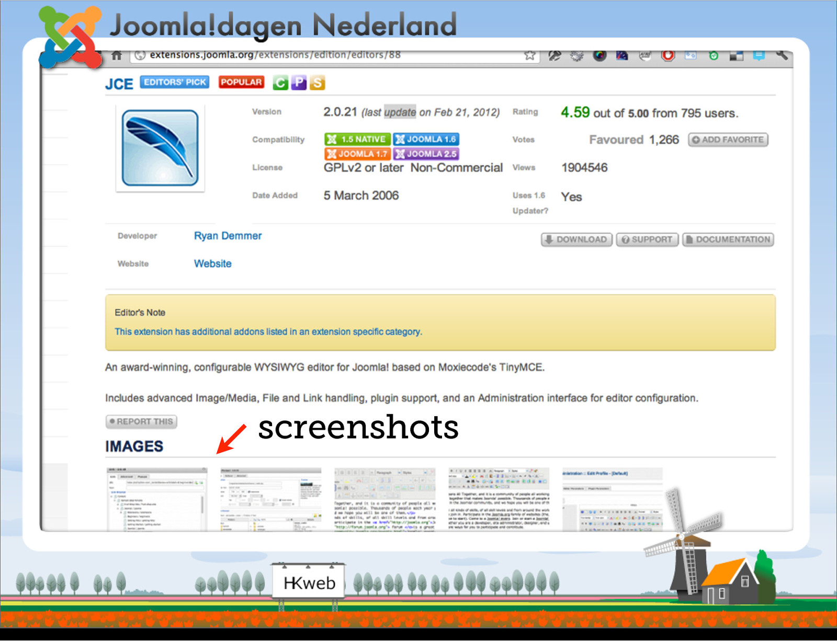Viewport: 837px width, 644px height.
Task: Open the blue Website link
Action: click(x=212, y=263)
